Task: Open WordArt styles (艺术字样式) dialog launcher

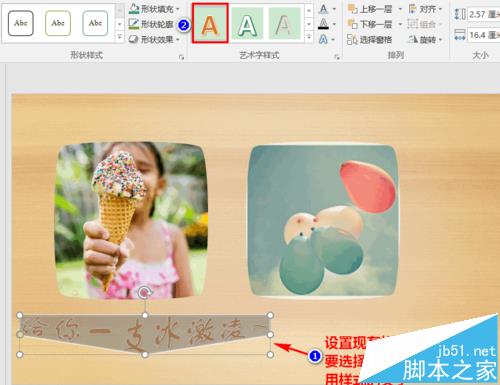Action: click(337, 57)
